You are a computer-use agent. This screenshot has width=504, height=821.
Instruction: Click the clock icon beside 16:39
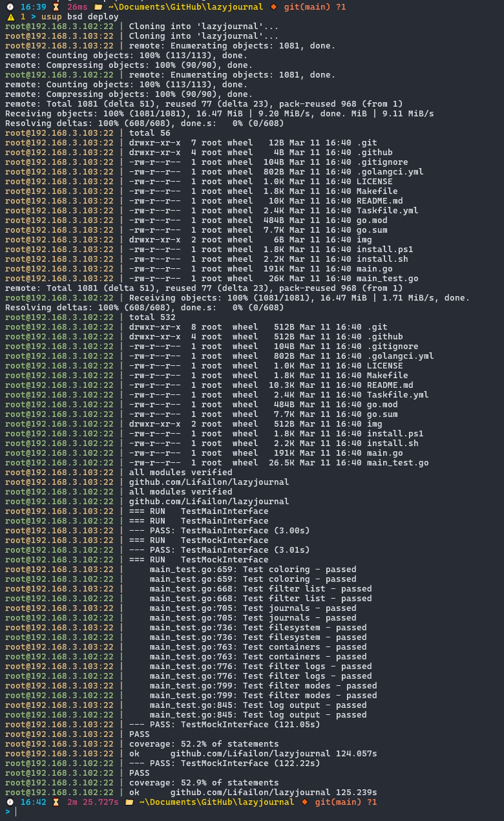10,7
